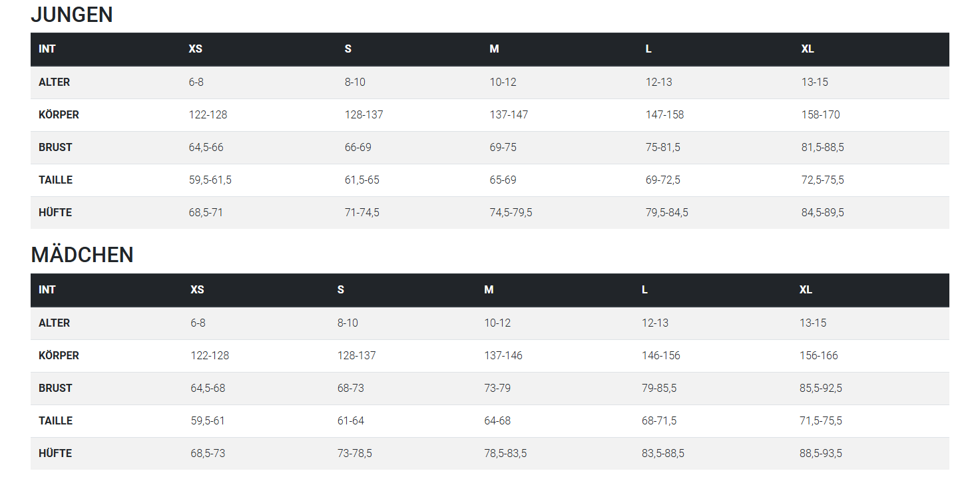980x481 pixels.
Task: Click the HÜFTE row label in the Mädchen table
Action: tap(55, 454)
